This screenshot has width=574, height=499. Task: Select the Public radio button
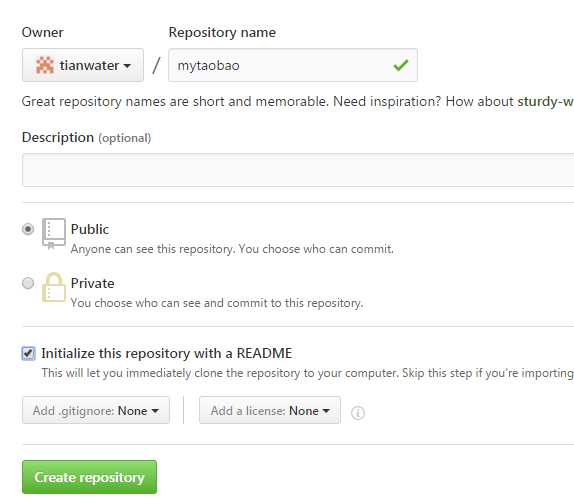click(28, 229)
